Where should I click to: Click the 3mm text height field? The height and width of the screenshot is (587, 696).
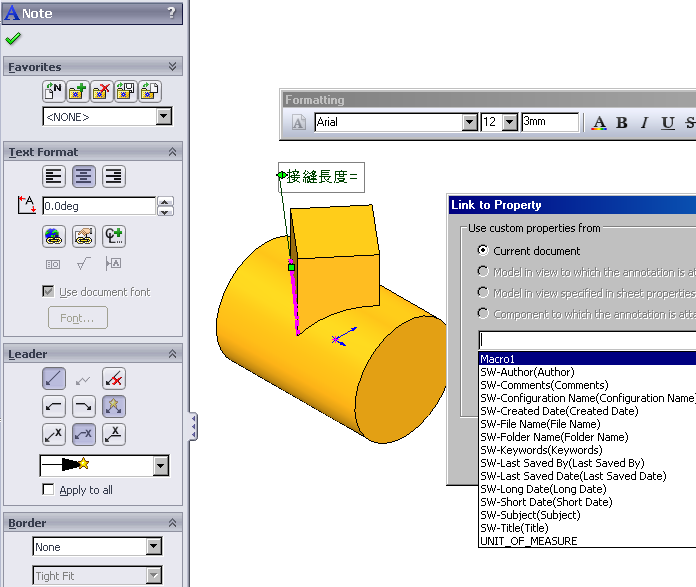550,122
